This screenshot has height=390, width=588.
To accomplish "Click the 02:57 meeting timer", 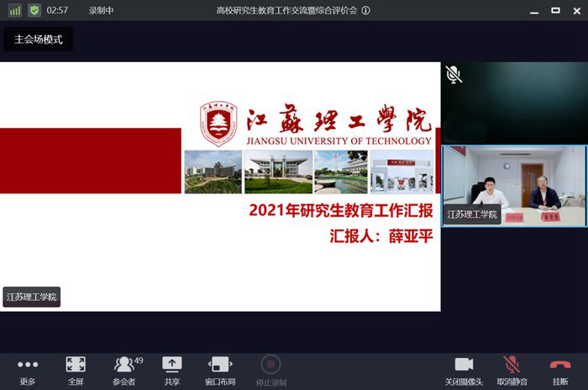I will [57, 11].
